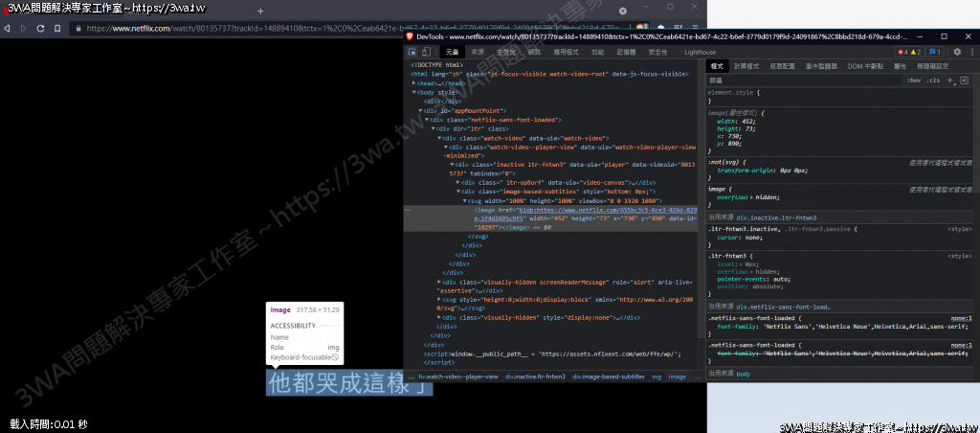The image size is (980, 433).
Task: Click the styles filter input field
Action: tap(804, 80)
